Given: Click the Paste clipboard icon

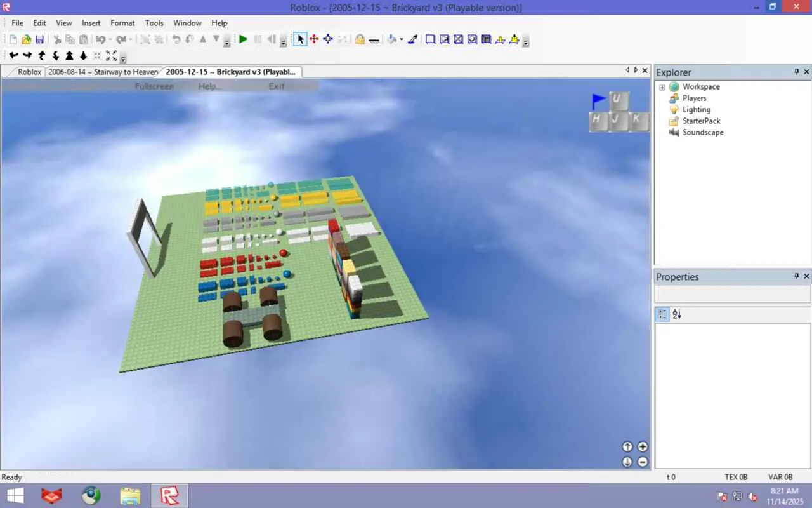Looking at the screenshot, I should pyautogui.click(x=84, y=39).
